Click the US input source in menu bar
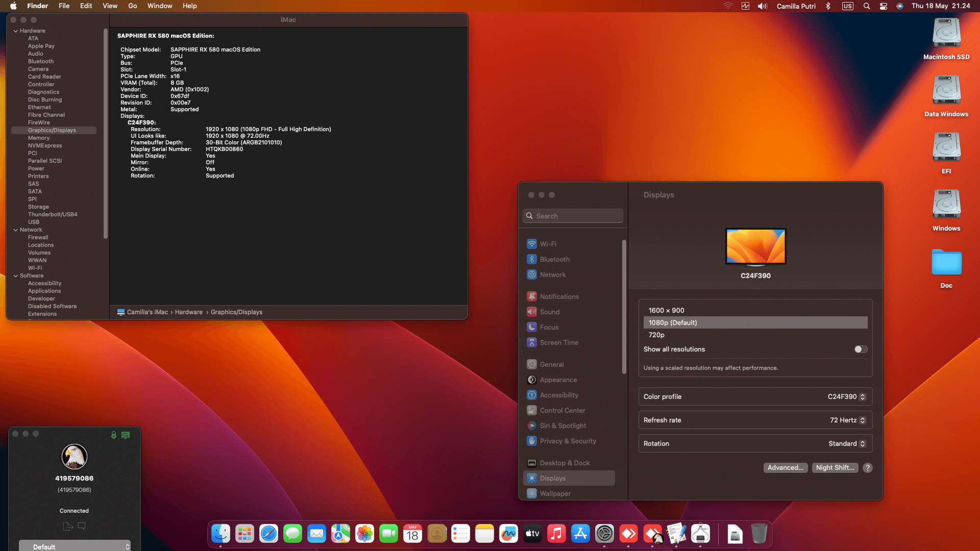Screen dimensions: 980x551 point(848,6)
